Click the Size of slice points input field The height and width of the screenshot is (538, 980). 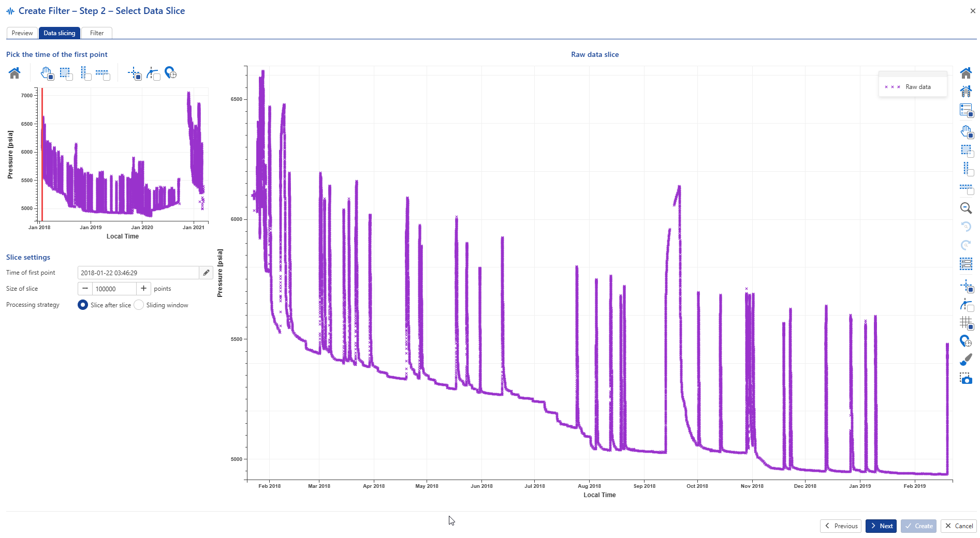coord(114,289)
